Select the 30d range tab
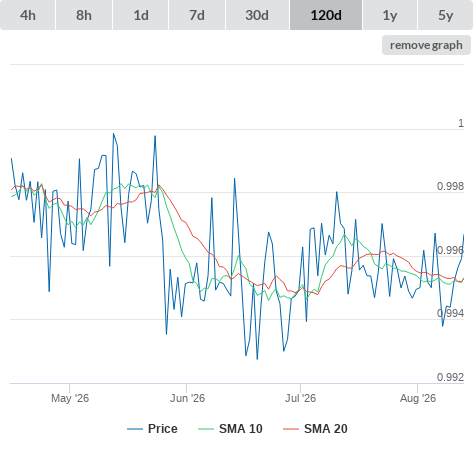This screenshot has height=455, width=474. click(x=257, y=15)
